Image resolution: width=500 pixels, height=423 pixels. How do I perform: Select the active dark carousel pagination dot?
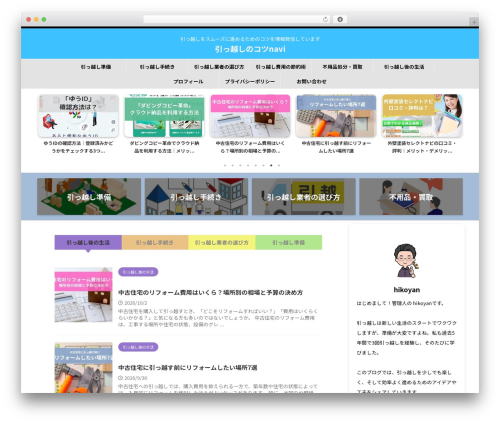271,165
